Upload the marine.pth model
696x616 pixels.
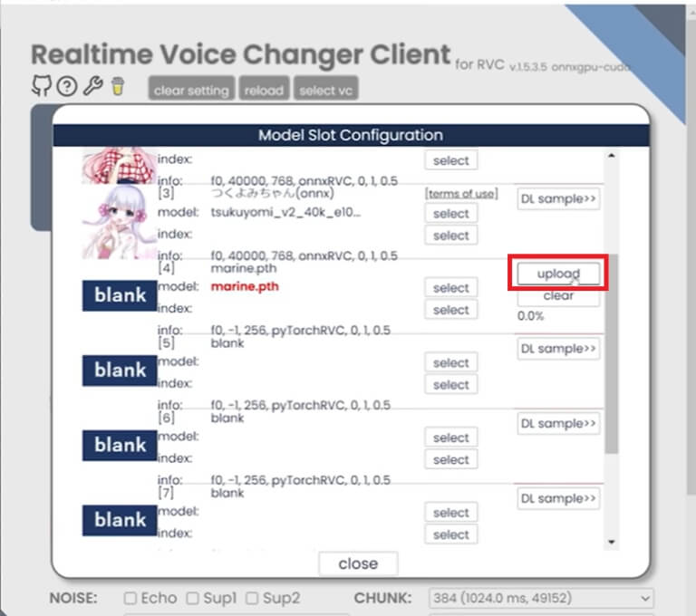tap(558, 274)
